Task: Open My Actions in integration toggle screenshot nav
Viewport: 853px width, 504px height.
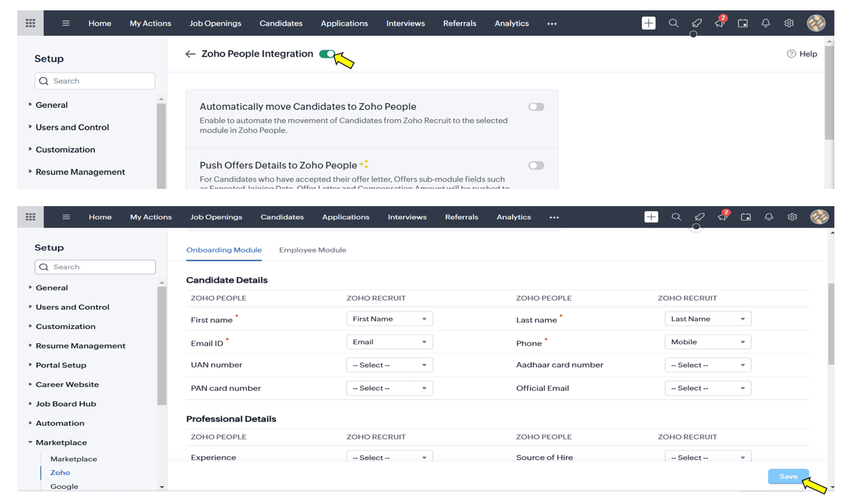Action: [150, 23]
